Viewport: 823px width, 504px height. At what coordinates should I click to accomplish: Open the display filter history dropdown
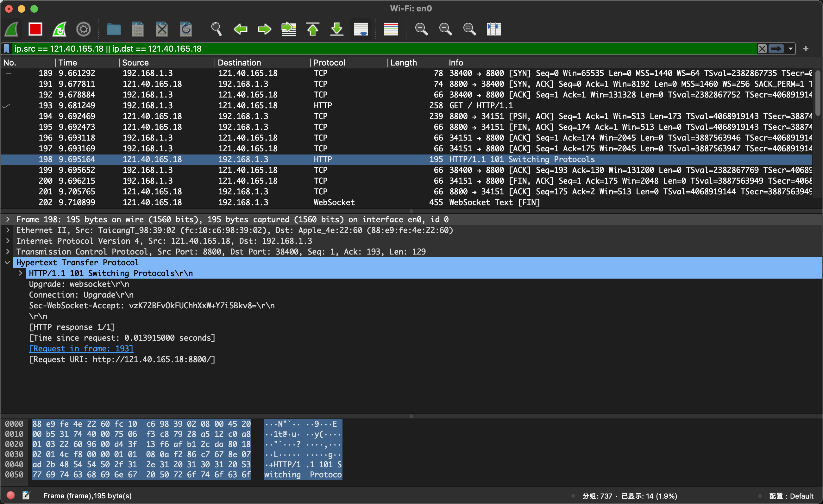[791, 49]
